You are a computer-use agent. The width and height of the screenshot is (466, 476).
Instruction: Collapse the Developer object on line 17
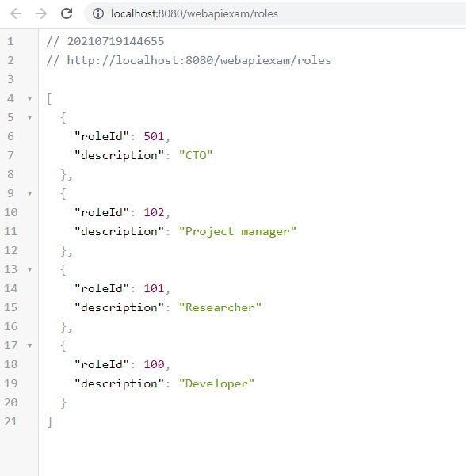point(30,345)
